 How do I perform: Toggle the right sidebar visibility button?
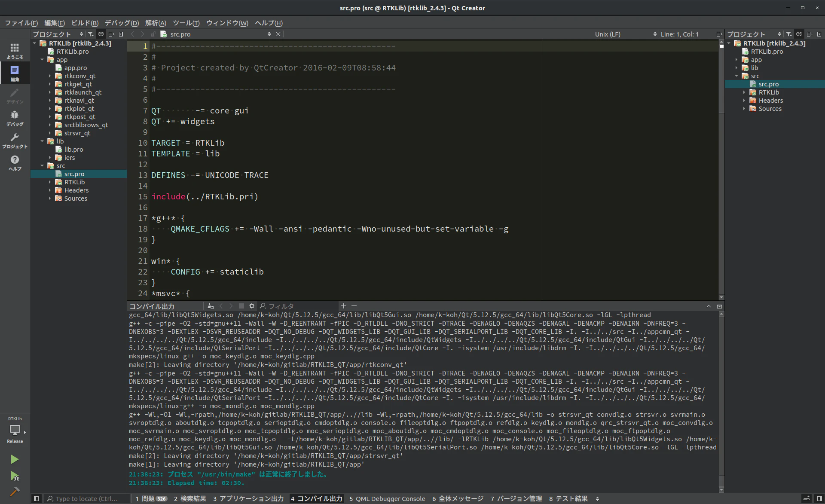tap(819, 498)
